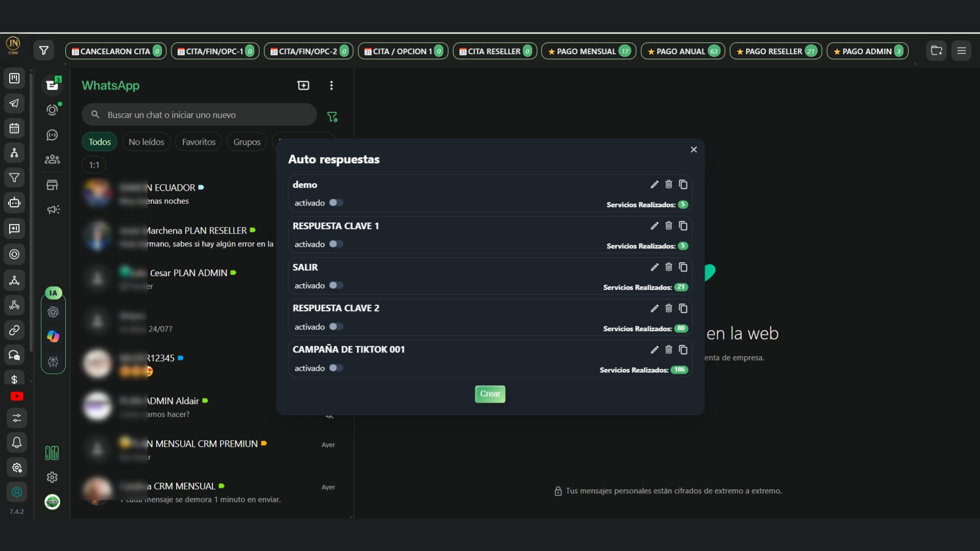Select the No leídos filter tab
The image size is (980, 551).
click(x=146, y=142)
